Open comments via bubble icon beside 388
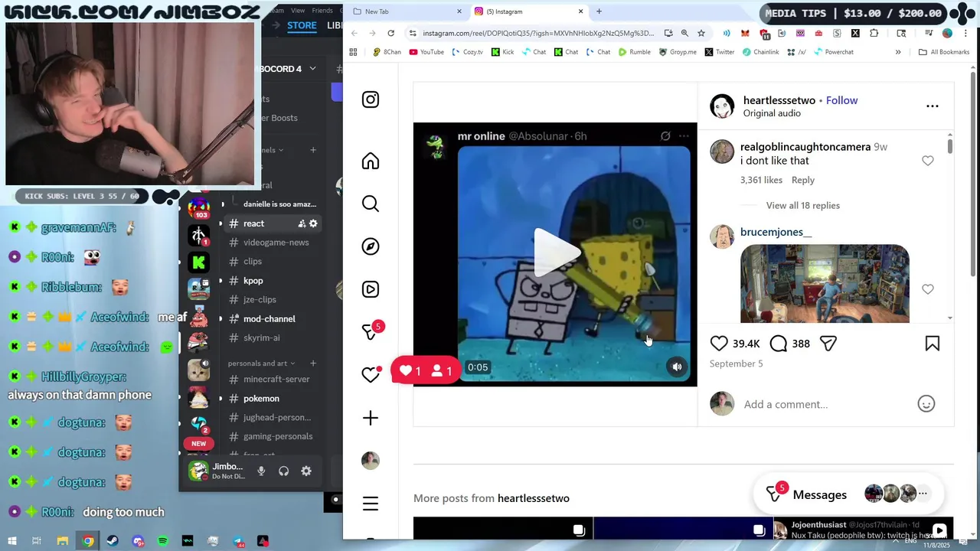Screen dimensions: 980x551 coord(779,344)
